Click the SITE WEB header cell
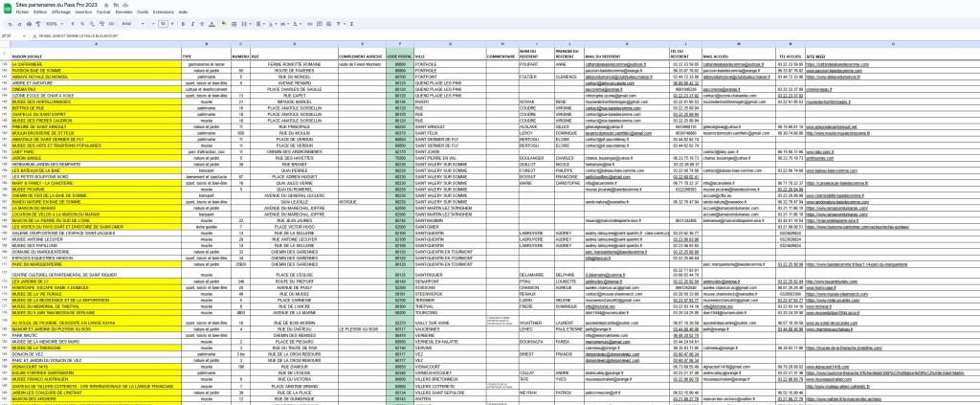Image resolution: width=980 pixels, height=405 pixels. tap(893, 54)
